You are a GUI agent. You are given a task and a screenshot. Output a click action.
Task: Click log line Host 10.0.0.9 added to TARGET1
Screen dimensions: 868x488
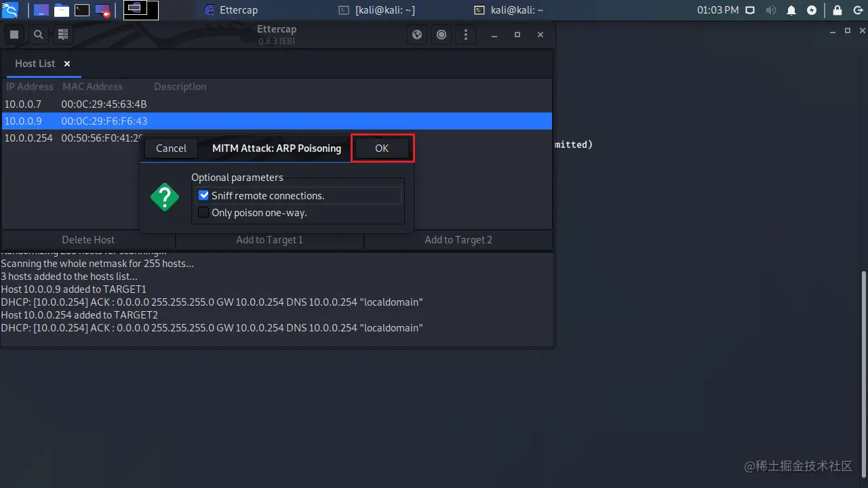click(73, 289)
